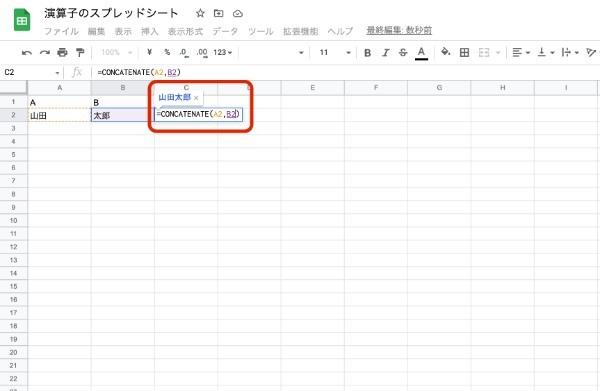This screenshot has height=391, width=600.
Task: Select cell B1 with text B
Action: click(x=122, y=102)
